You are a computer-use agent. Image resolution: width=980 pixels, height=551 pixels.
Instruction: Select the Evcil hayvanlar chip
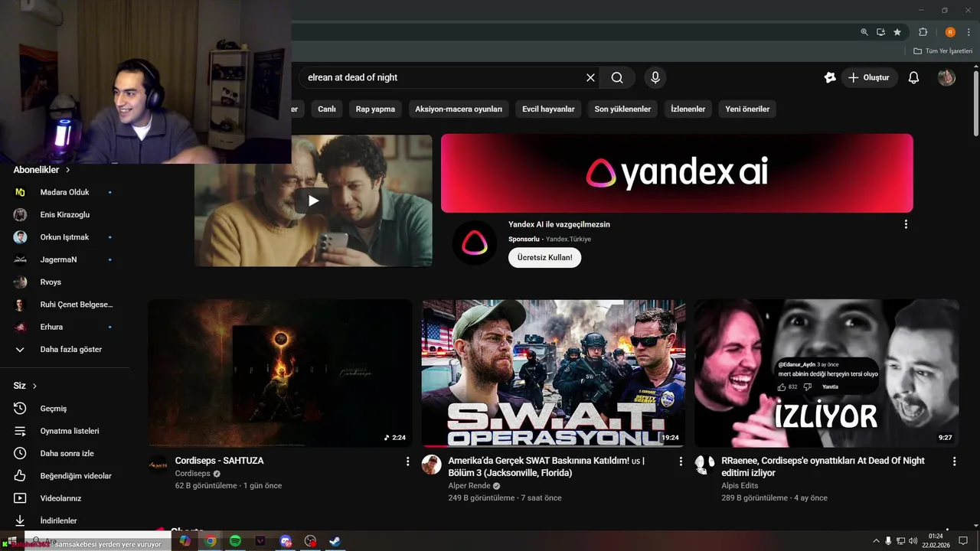(x=548, y=109)
